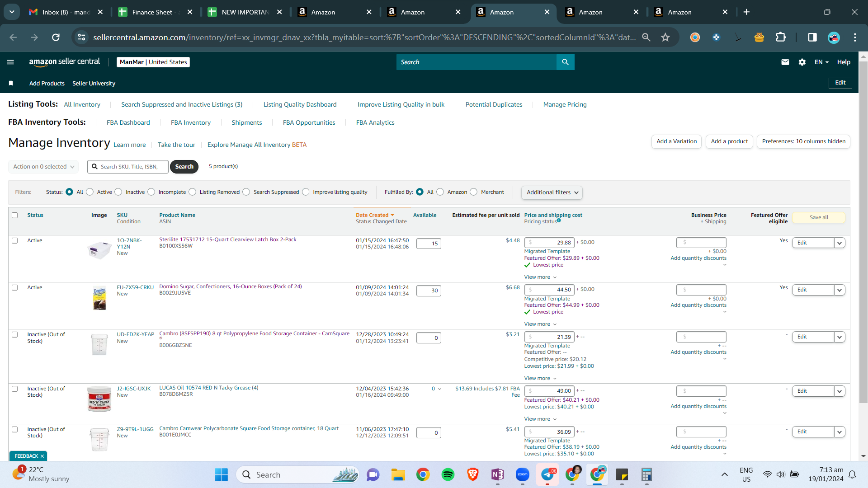Click the SKU search input field

tap(128, 167)
